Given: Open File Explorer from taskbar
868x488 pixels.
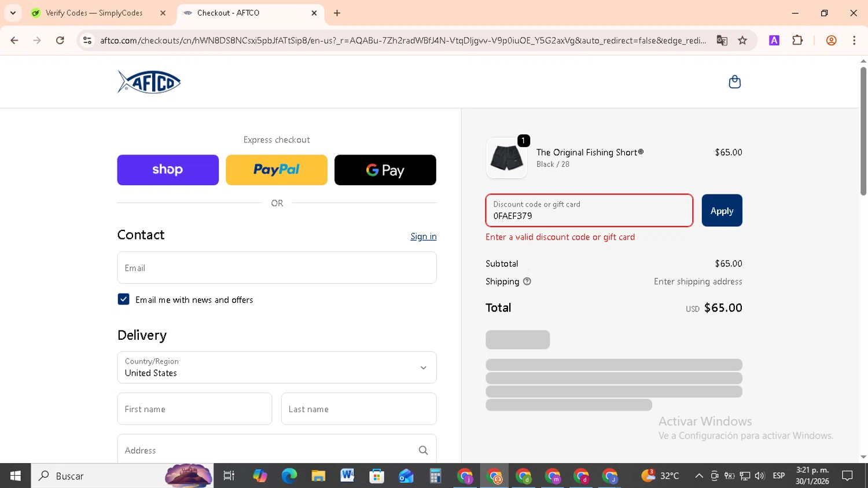Looking at the screenshot, I should [318, 476].
